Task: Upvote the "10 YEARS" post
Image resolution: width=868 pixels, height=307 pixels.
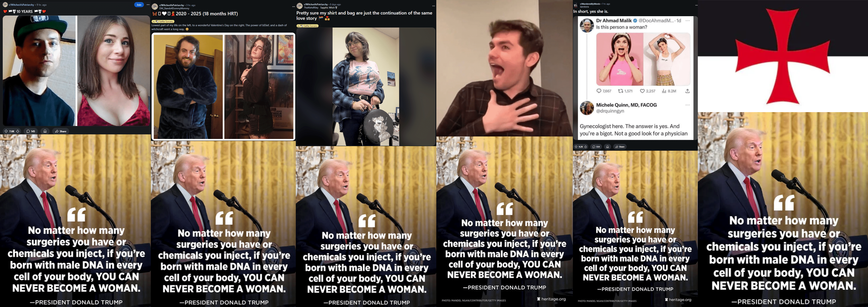Action: (x=6, y=131)
